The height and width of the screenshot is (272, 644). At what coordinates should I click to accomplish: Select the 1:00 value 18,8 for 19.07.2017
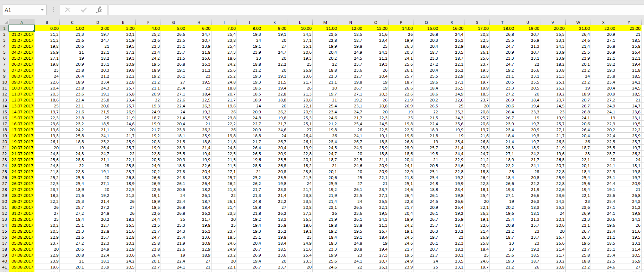pos(72,142)
